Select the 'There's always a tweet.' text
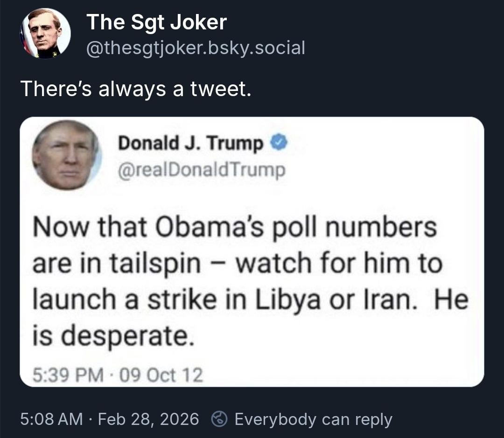The image size is (504, 438). 136,88
